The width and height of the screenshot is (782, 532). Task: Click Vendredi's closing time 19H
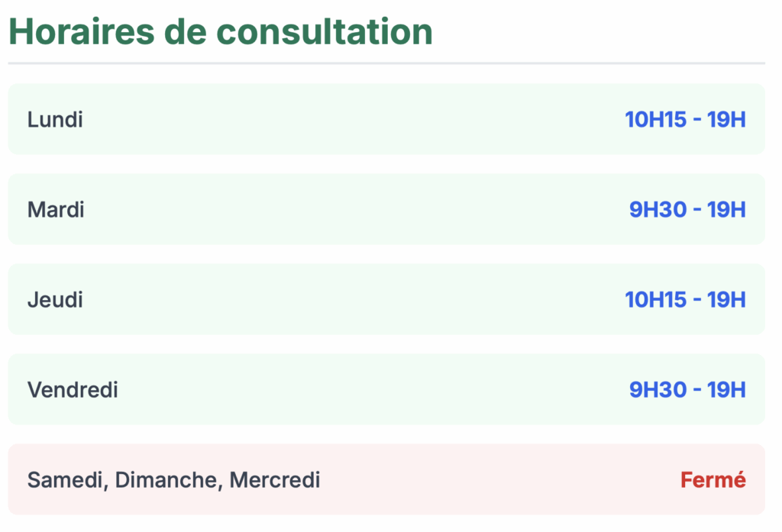[x=726, y=390]
